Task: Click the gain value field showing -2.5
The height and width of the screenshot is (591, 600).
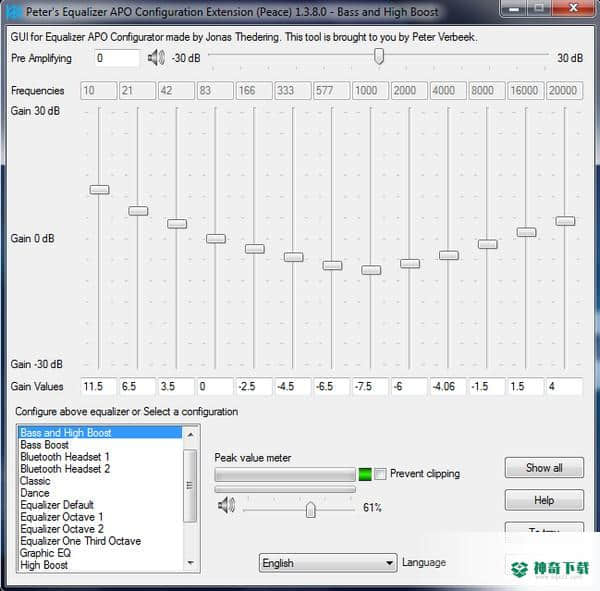Action: click(x=254, y=386)
